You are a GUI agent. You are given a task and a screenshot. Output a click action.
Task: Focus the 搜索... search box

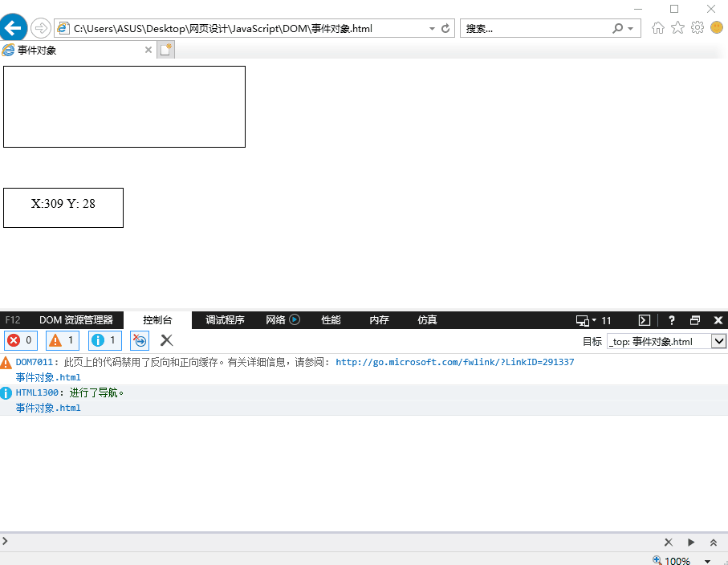point(534,28)
